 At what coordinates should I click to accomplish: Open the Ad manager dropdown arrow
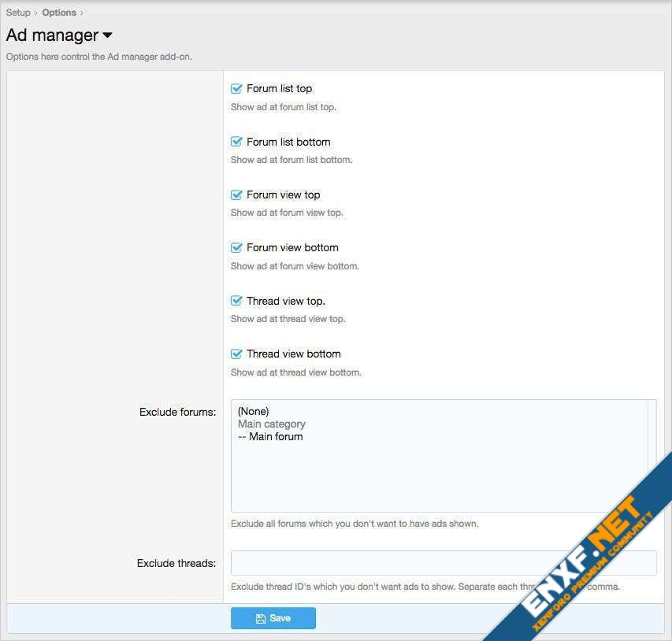[x=108, y=35]
